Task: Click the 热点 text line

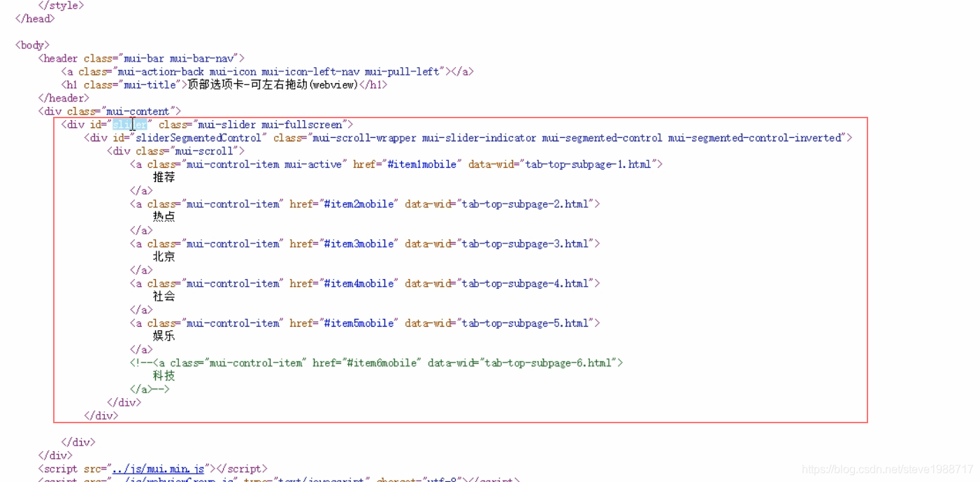Action: tap(164, 217)
